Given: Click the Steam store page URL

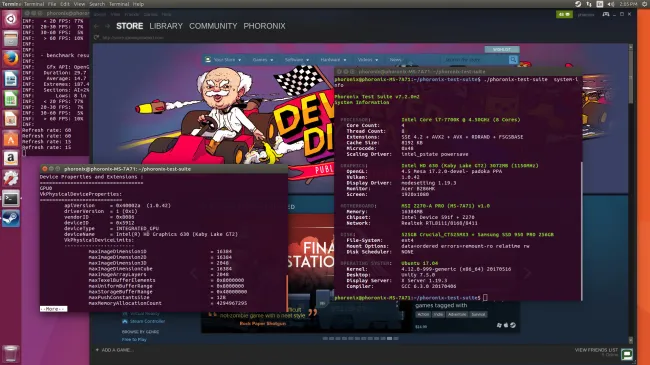Looking at the screenshot, I should coord(133,38).
